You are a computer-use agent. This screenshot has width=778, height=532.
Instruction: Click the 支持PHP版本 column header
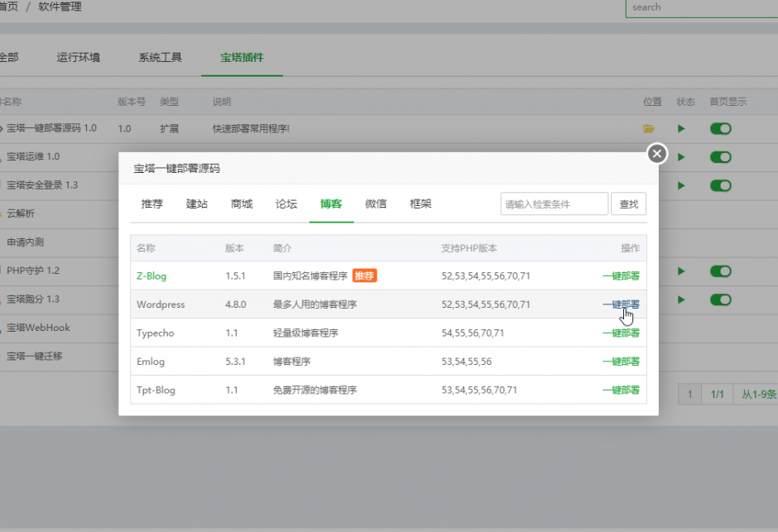[x=469, y=248]
